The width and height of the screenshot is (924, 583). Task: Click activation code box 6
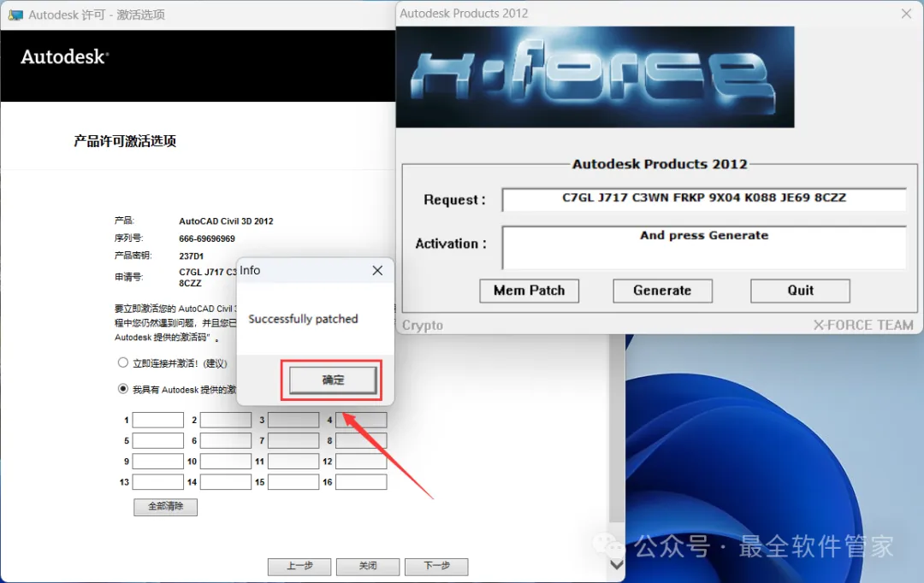(226, 440)
